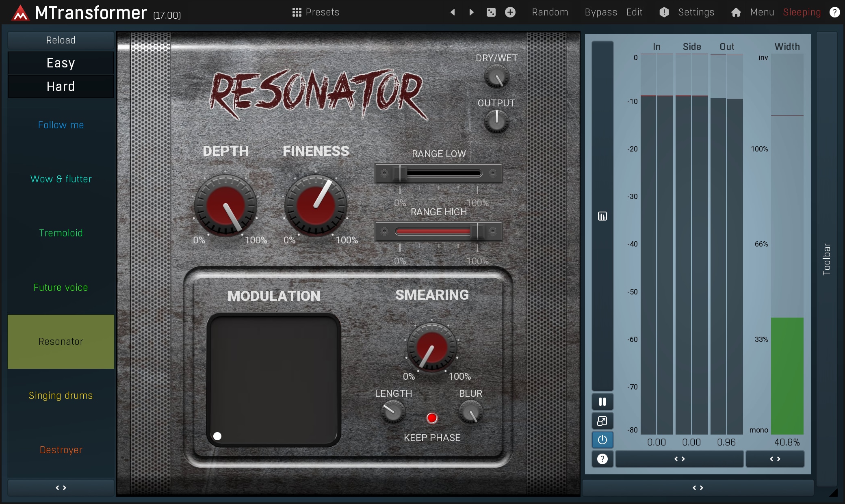Toggle the meters power button
This screenshot has height=504, width=845.
pyautogui.click(x=602, y=440)
